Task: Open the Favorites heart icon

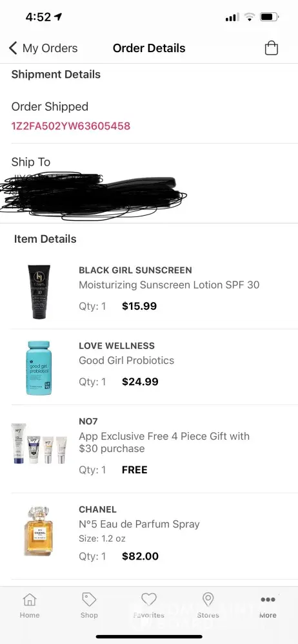Action: point(149,600)
